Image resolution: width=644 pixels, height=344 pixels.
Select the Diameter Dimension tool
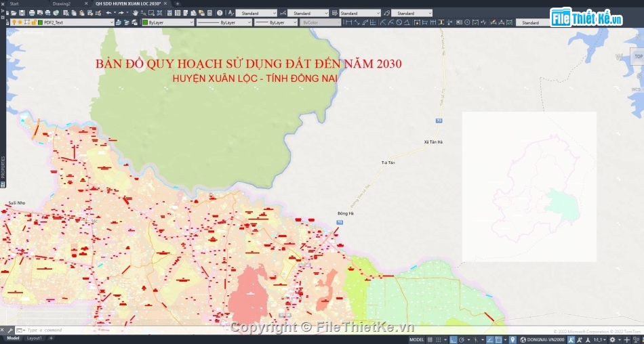[399, 22]
